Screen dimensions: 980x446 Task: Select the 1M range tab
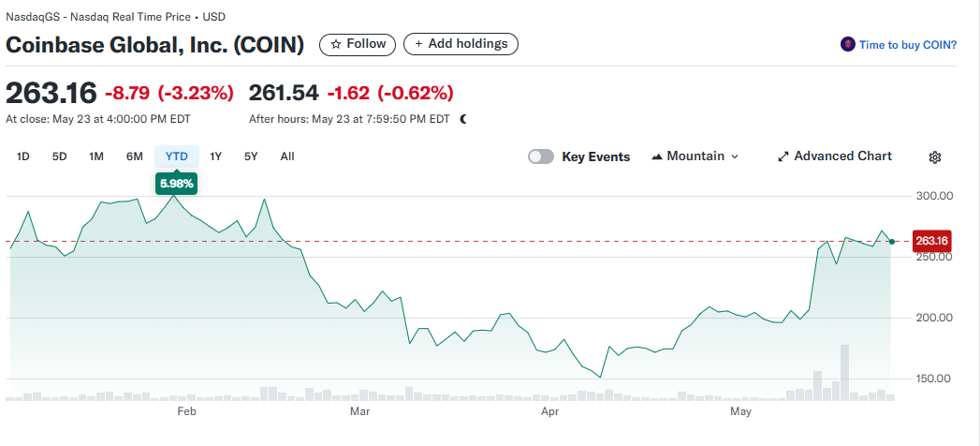(x=96, y=156)
